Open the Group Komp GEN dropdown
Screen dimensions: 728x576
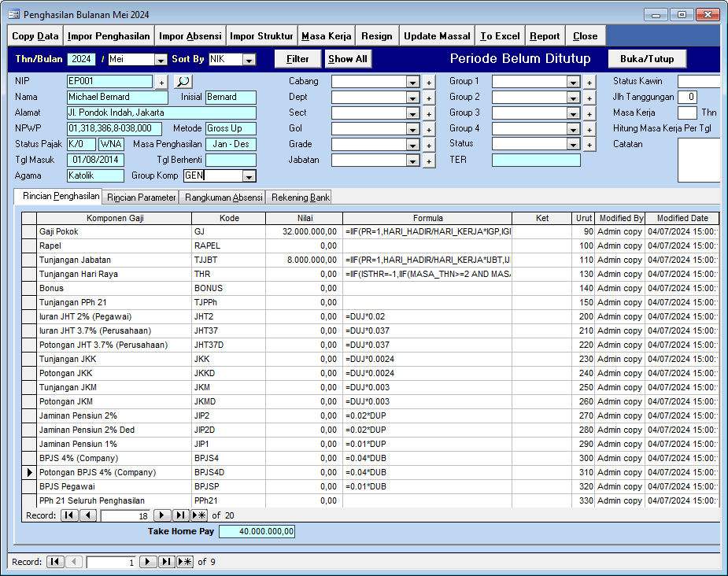pos(249,176)
